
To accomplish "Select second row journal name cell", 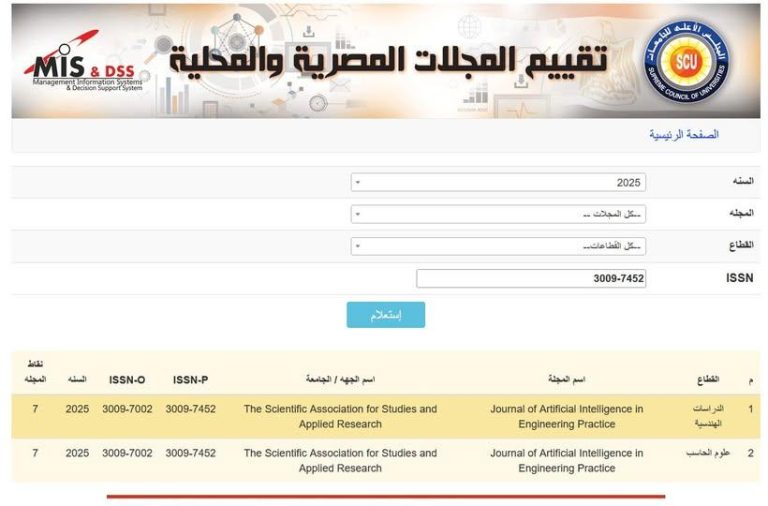I will [x=566, y=460].
